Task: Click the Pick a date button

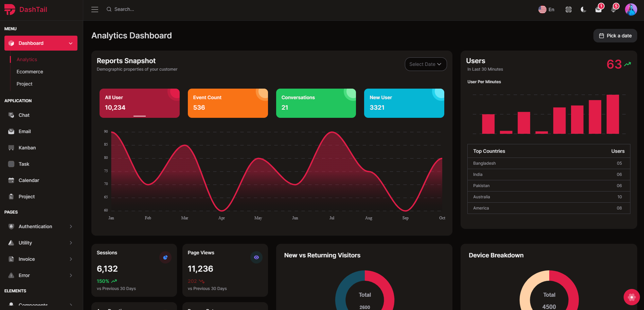Action: tap(615, 36)
